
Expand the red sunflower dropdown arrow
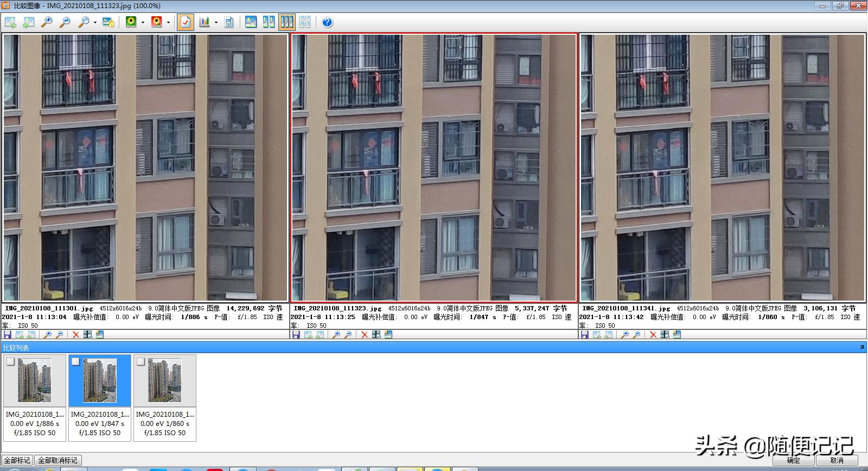coord(168,22)
